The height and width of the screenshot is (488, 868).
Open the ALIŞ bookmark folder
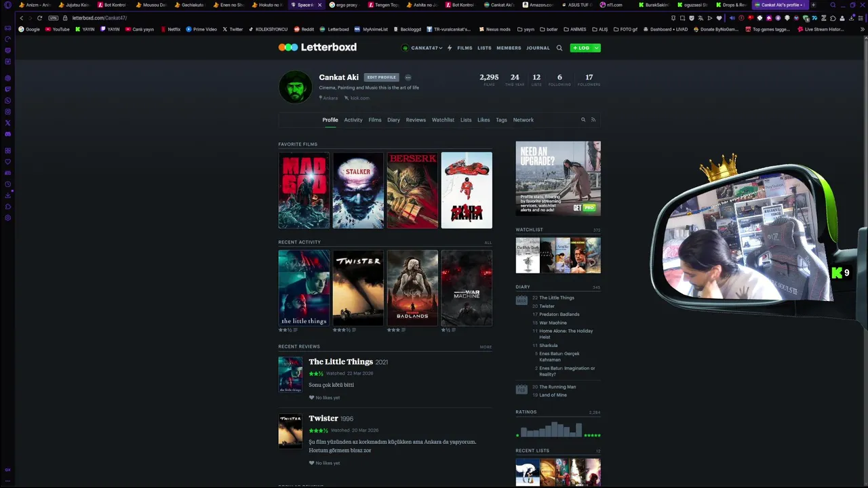tap(599, 29)
